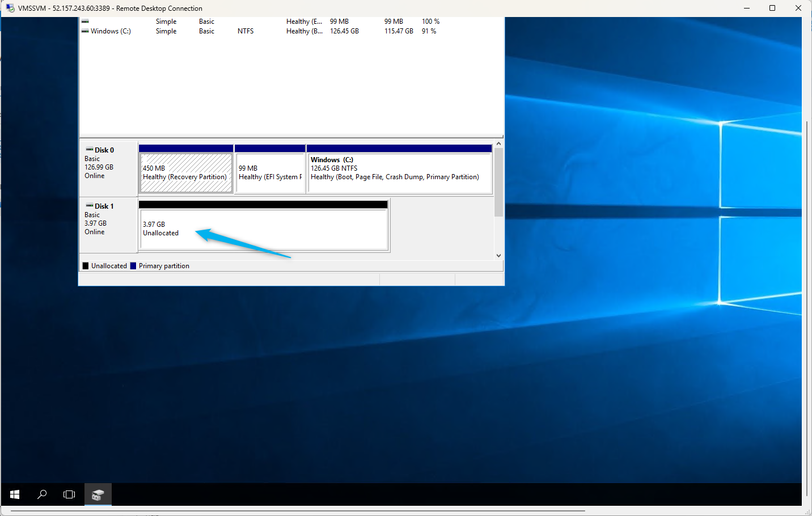
Task: Click the drive icon beside Windows (C:) in volume list
Action: (x=85, y=31)
